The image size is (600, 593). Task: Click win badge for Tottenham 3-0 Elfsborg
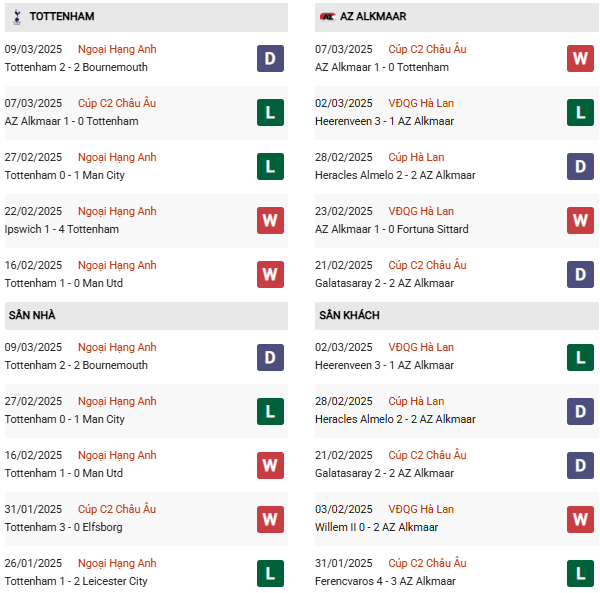(x=270, y=518)
